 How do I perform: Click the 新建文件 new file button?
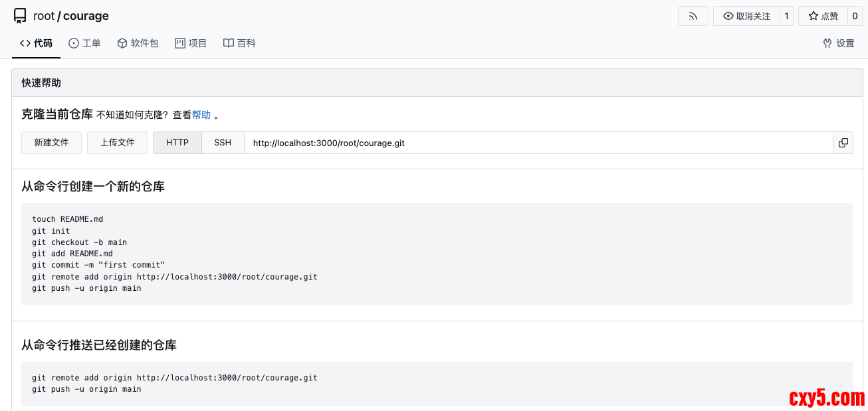[51, 143]
